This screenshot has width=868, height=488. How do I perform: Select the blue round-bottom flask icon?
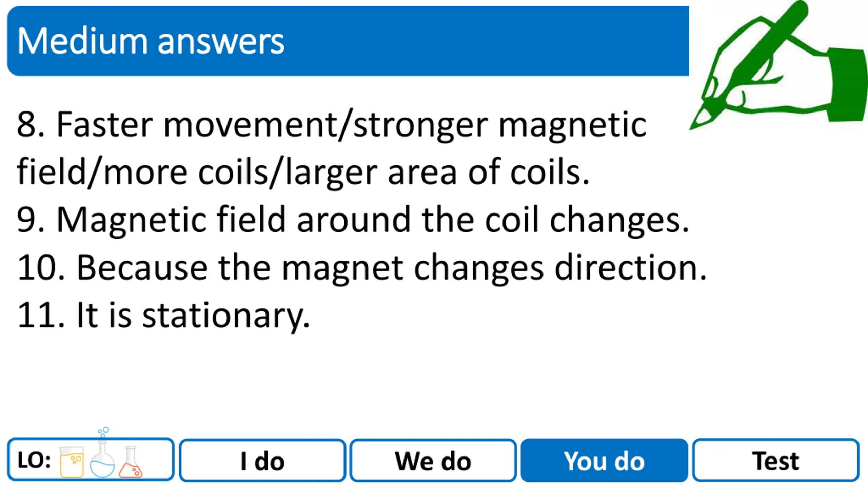click(x=102, y=459)
